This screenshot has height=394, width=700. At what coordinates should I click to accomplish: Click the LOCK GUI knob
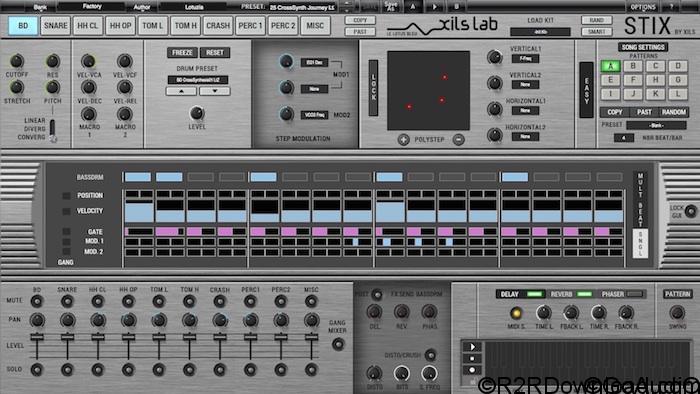coord(691,211)
